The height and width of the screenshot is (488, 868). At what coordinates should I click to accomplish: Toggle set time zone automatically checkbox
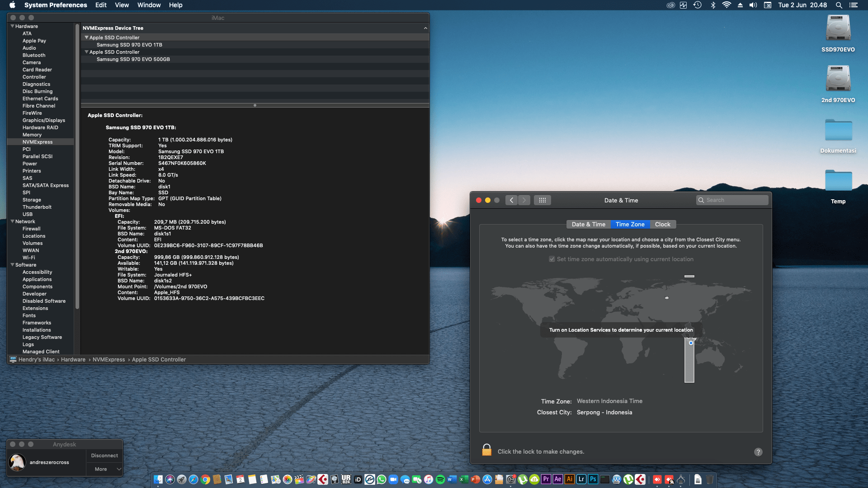(552, 259)
